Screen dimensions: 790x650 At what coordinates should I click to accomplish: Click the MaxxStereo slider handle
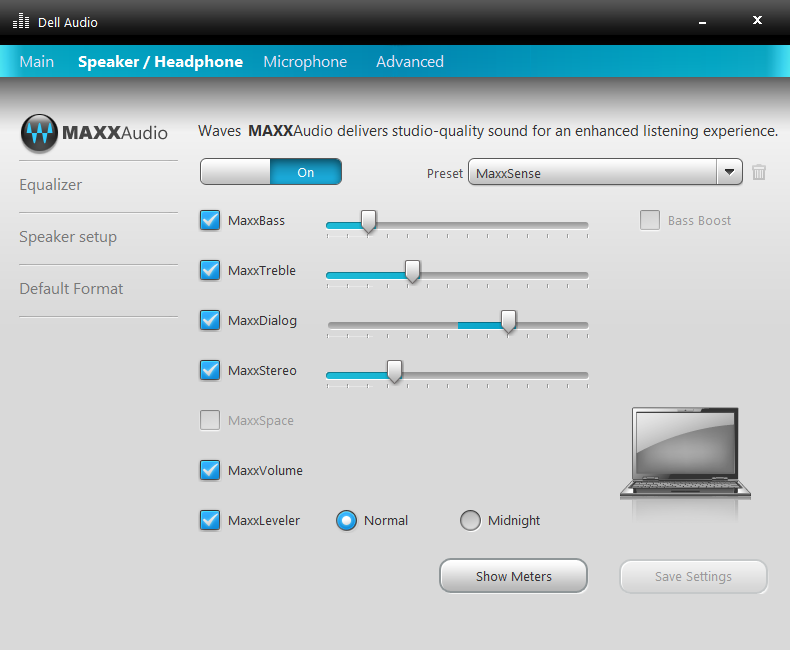(394, 371)
